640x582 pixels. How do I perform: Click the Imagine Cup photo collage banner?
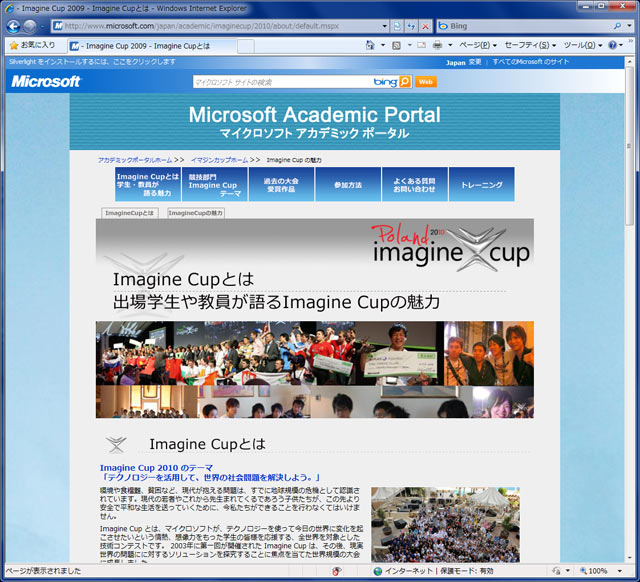click(x=315, y=369)
